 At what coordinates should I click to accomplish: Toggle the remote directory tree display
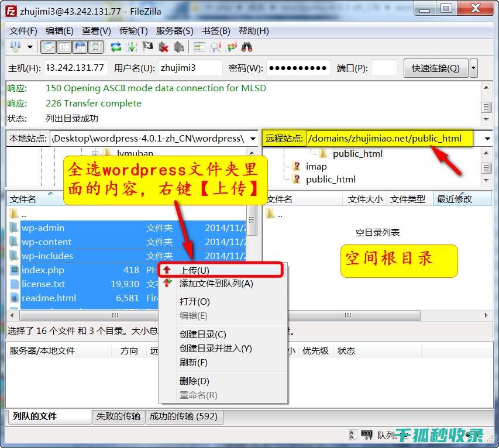point(80,47)
